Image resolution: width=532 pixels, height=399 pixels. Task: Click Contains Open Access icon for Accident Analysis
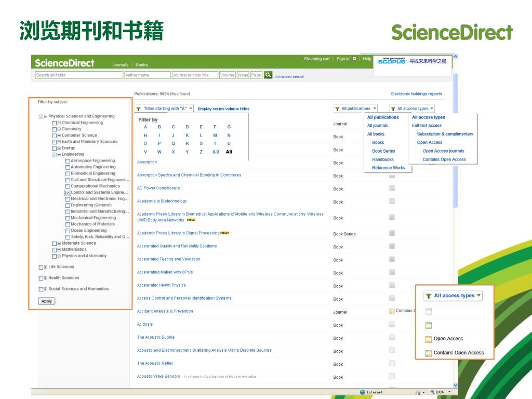tap(392, 311)
